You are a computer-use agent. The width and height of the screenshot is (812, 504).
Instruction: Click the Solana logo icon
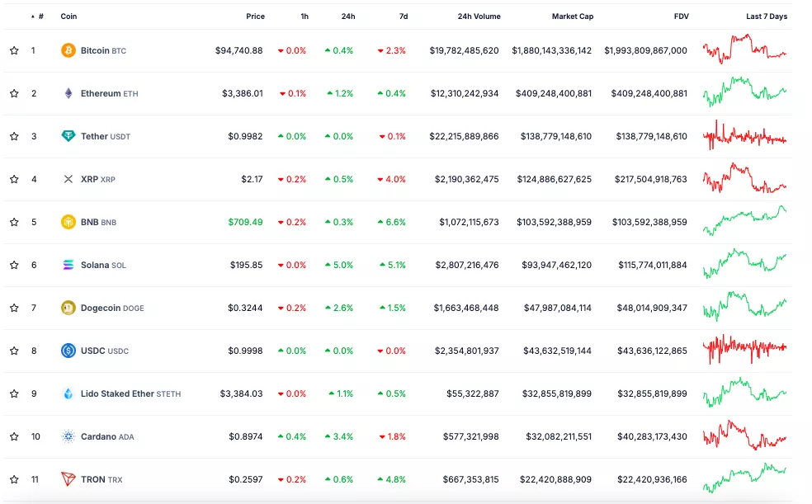click(68, 265)
